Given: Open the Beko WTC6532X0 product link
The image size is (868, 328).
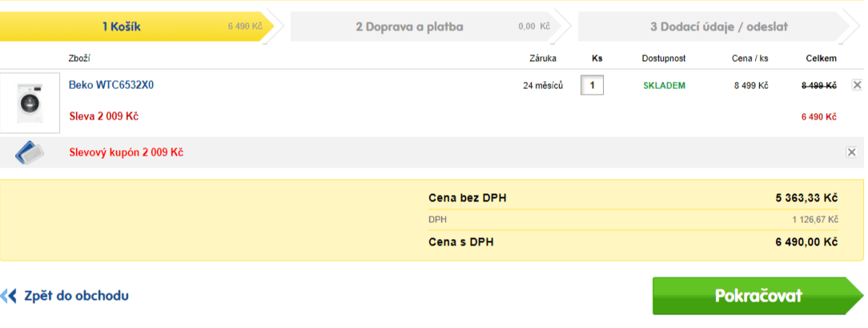Looking at the screenshot, I should tap(111, 85).
